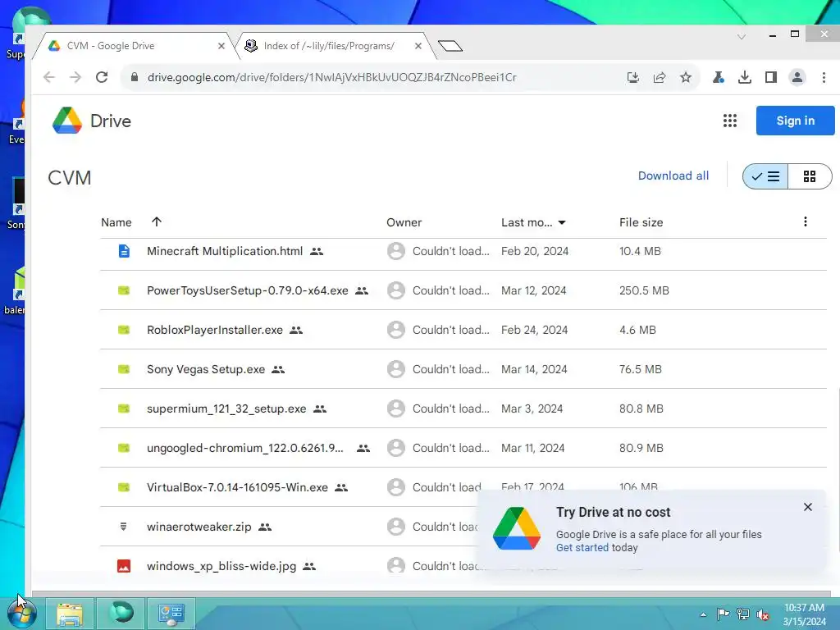
Task: Click the File size column header
Action: click(x=641, y=222)
